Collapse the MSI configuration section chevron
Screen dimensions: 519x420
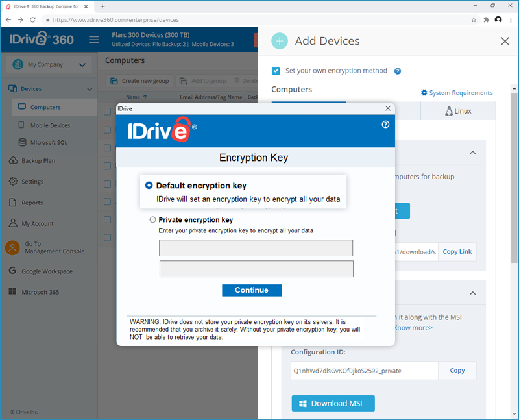pos(473,293)
